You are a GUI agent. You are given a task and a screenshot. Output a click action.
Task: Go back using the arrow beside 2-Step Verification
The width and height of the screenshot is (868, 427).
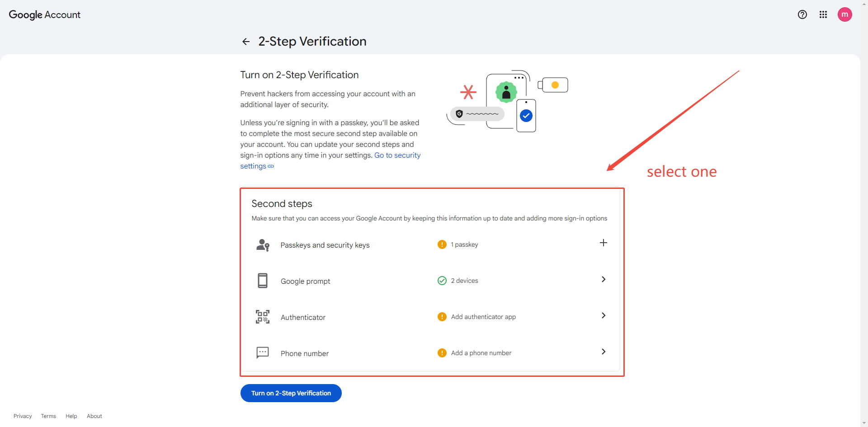point(246,42)
